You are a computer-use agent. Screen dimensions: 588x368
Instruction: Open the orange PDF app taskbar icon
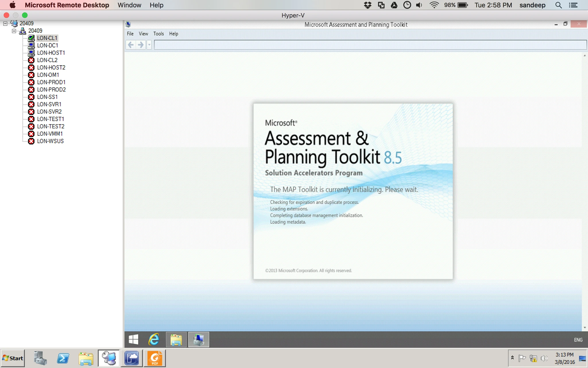pyautogui.click(x=155, y=358)
